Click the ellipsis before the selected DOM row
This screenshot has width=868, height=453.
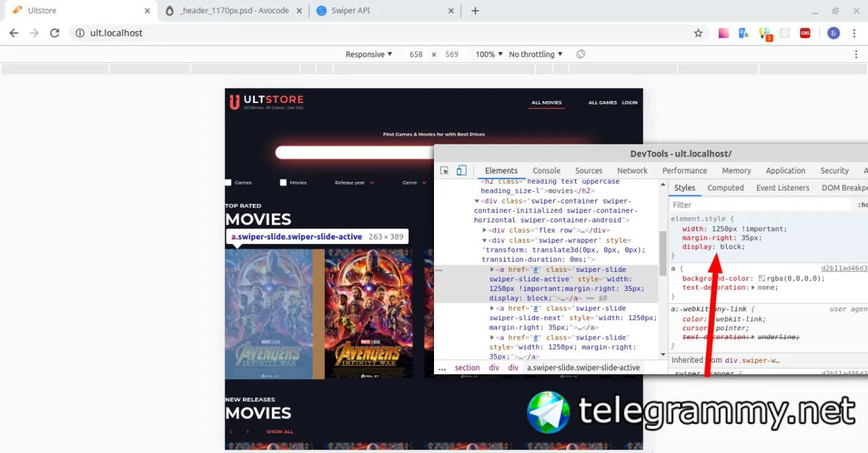[439, 270]
